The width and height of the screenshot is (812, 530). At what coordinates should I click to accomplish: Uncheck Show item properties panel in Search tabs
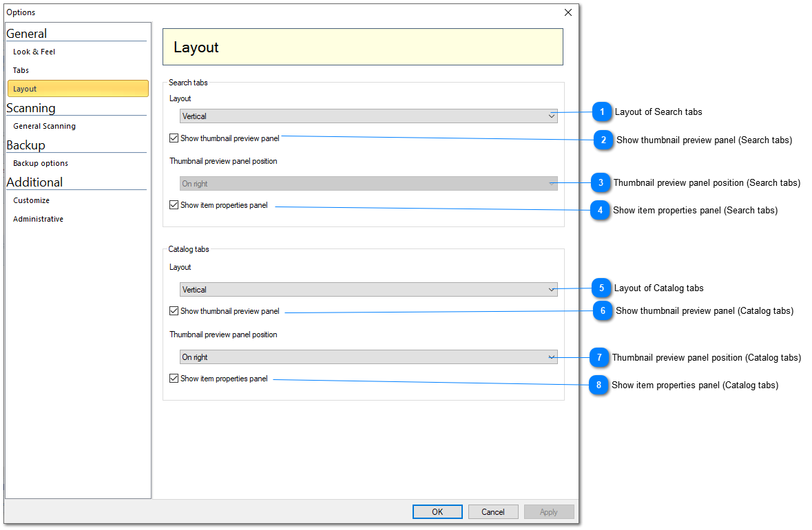click(x=174, y=205)
